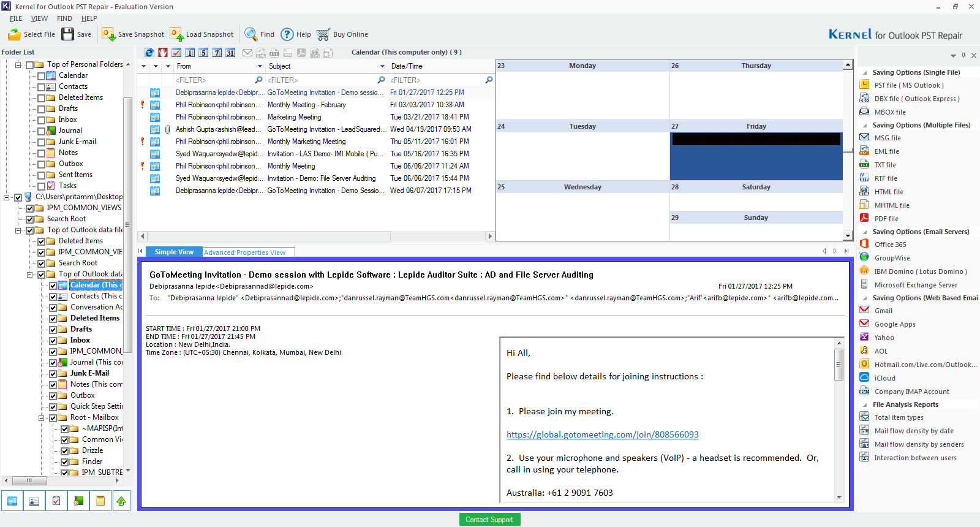980x527 pixels.
Task: Click the calendar view icon at bottom-left
Action: point(12,501)
